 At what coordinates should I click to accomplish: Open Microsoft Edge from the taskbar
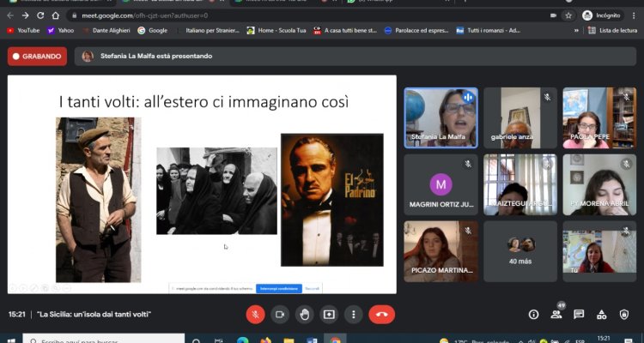point(243,340)
